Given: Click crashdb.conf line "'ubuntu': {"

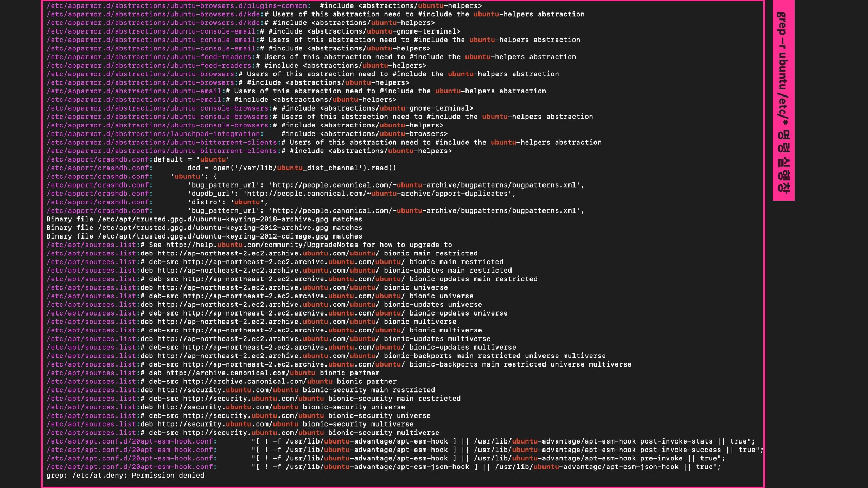Looking at the screenshot, I should coord(132,177).
